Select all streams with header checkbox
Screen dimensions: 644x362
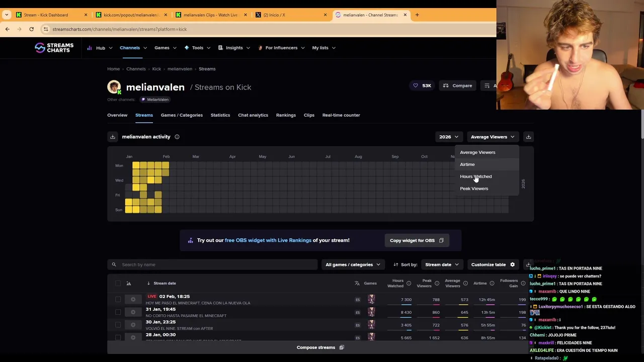pyautogui.click(x=118, y=283)
